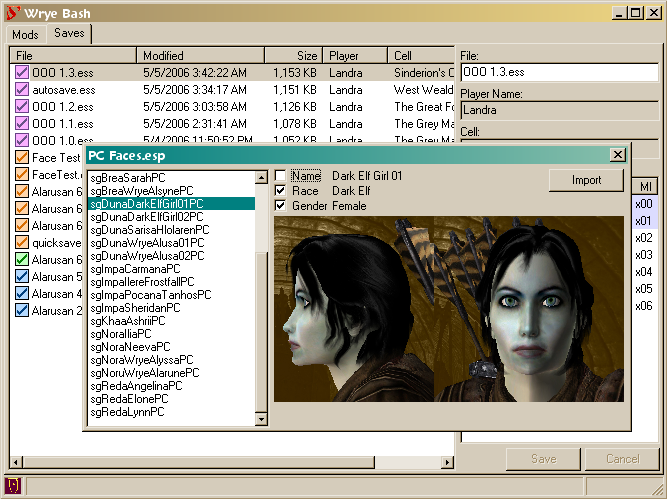Toggle checkbox beside quicksave entry
The image size is (667, 499).
point(22,242)
